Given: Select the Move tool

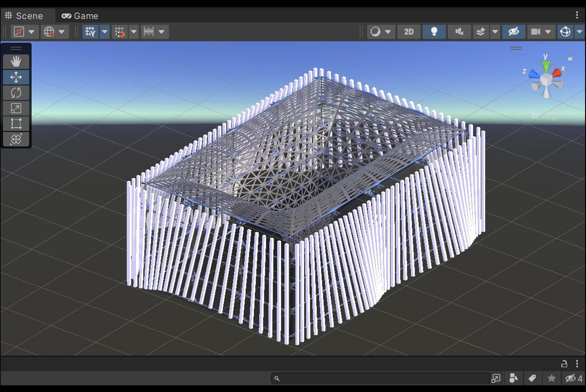Looking at the screenshot, I should (16, 77).
